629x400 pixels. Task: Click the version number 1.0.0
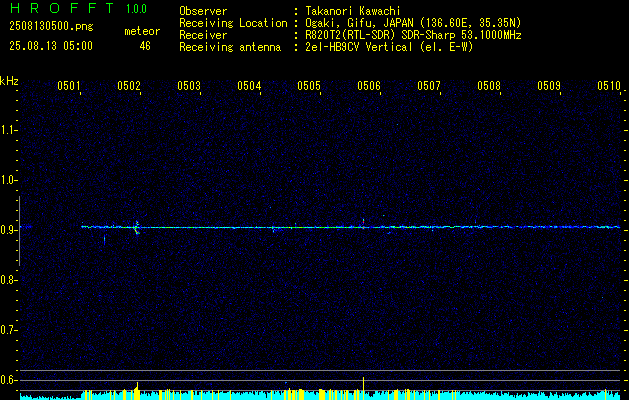click(x=136, y=9)
